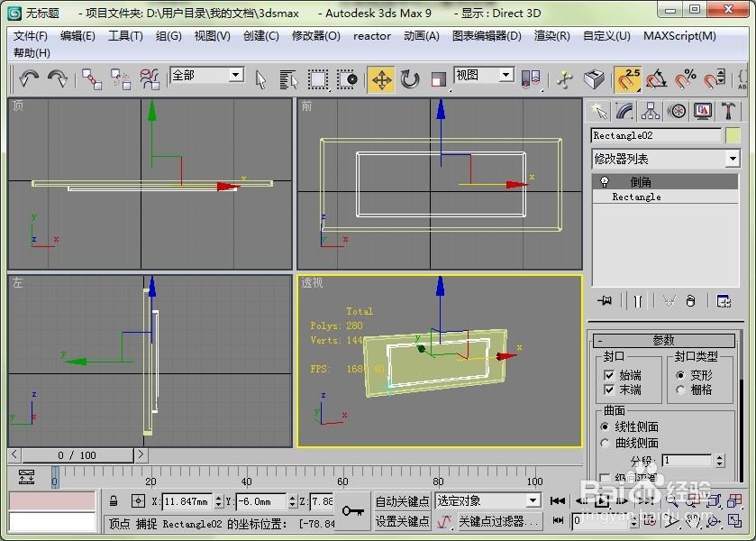This screenshot has width=756, height=541.
Task: Select 线性侧面 radio option
Action: pyautogui.click(x=605, y=426)
